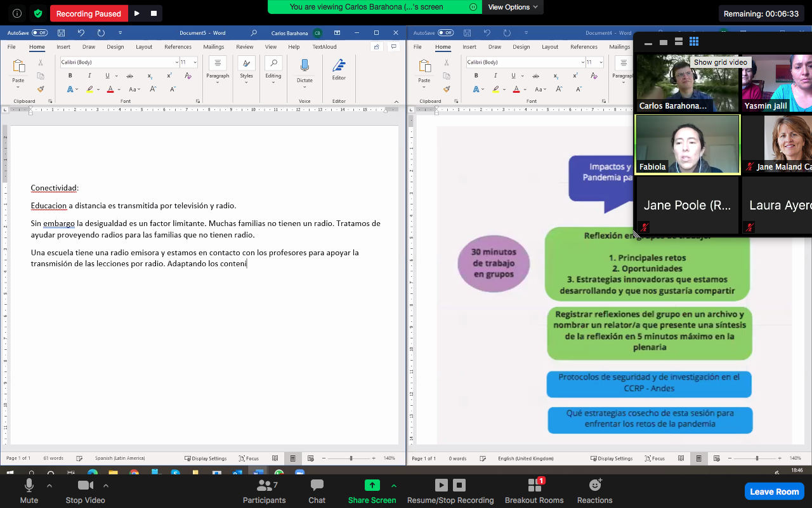Switch to grid video layout icon
The image size is (812, 508).
(x=694, y=42)
